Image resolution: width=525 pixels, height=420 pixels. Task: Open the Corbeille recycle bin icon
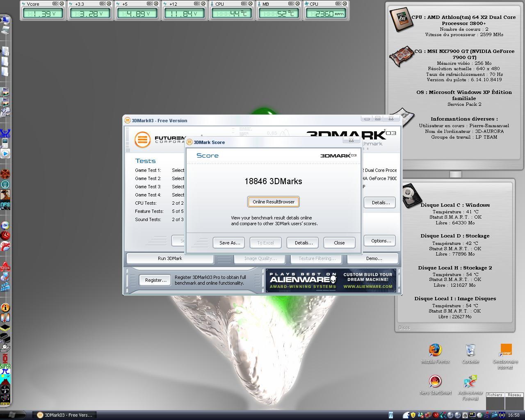[470, 354]
